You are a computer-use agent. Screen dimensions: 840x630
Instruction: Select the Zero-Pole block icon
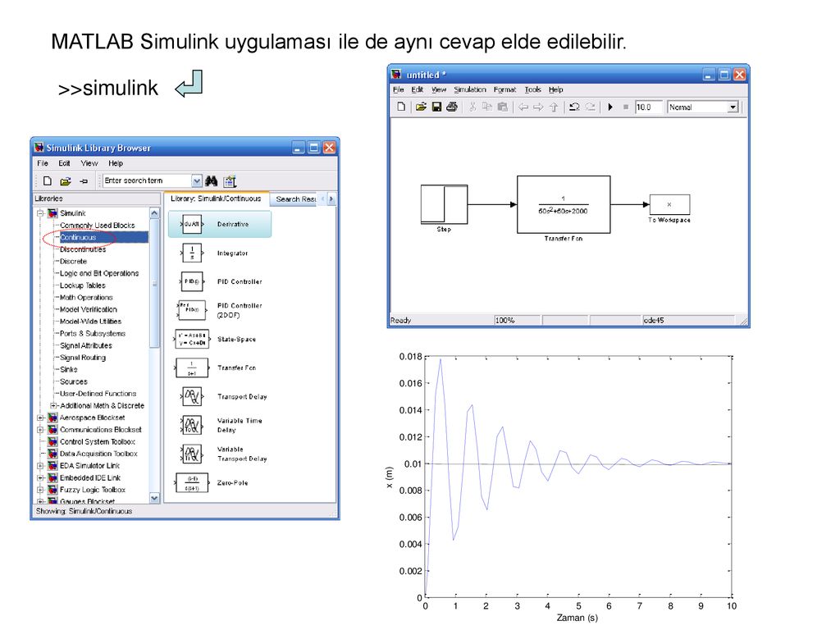(192, 482)
